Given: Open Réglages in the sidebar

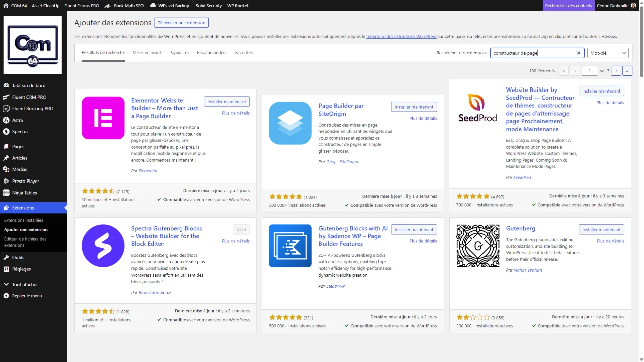Looking at the screenshot, I should [21, 269].
